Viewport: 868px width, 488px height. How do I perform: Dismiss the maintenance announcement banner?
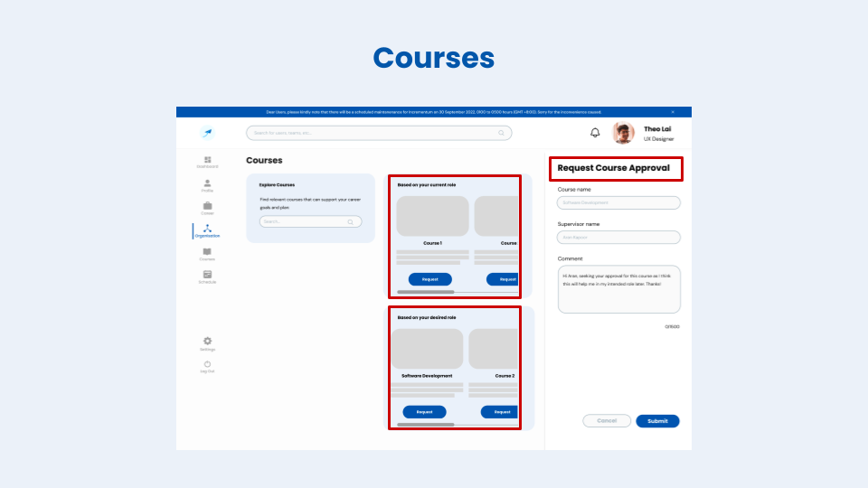pos(673,112)
